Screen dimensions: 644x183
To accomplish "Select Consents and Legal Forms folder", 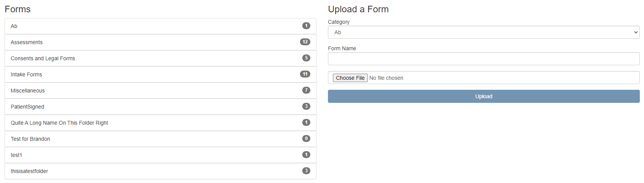I will [43, 58].
